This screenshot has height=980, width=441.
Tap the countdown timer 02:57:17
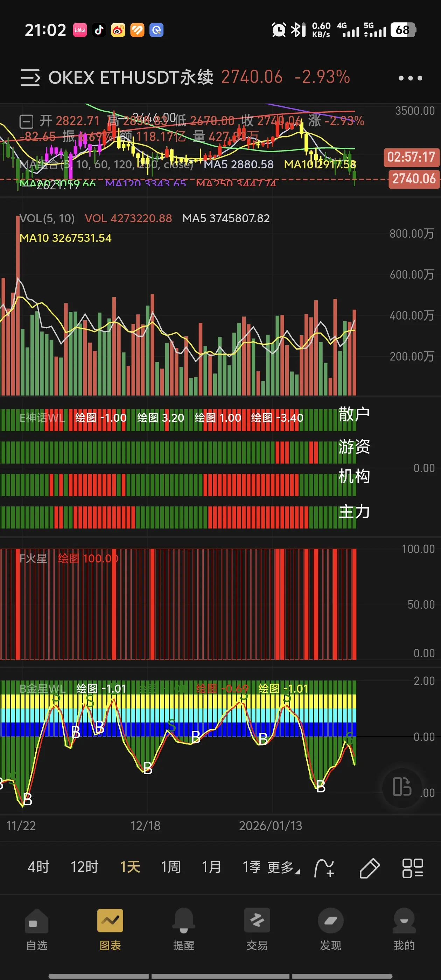pyautogui.click(x=411, y=157)
